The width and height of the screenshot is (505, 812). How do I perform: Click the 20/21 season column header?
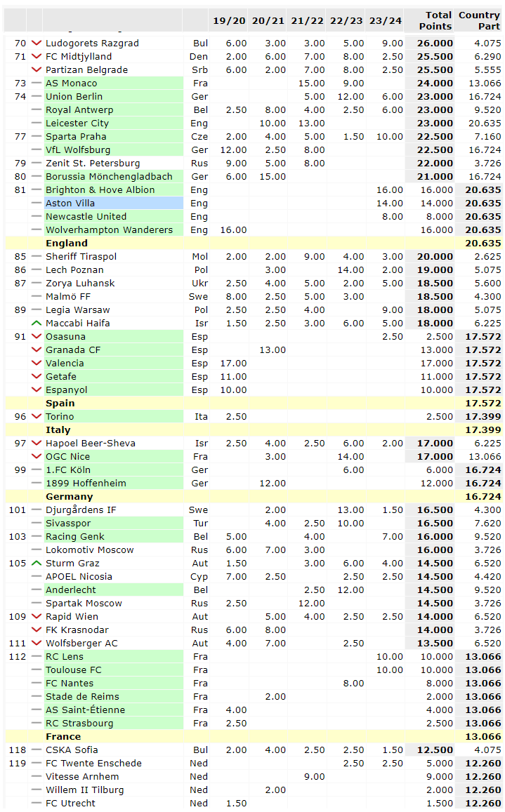pos(268,21)
